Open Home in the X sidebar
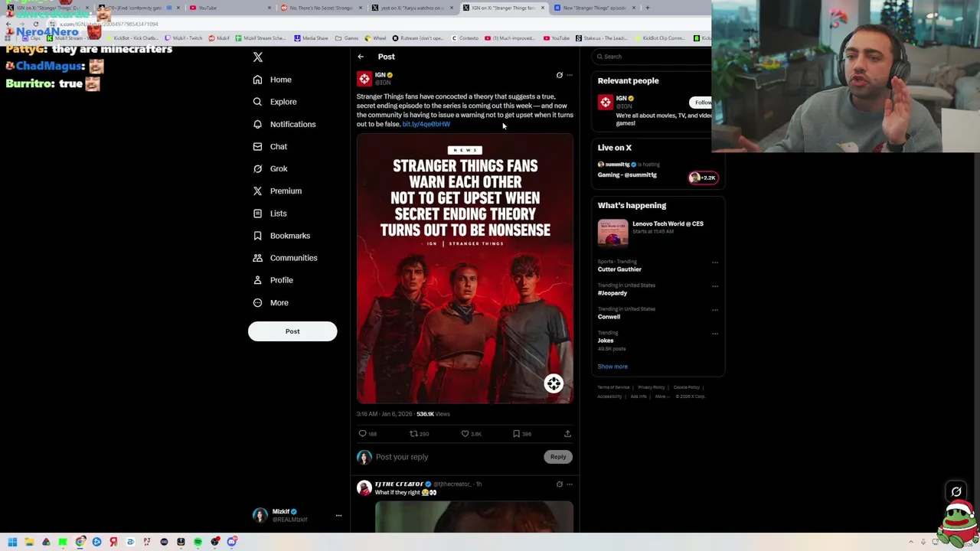Image resolution: width=980 pixels, height=551 pixels. point(273,80)
